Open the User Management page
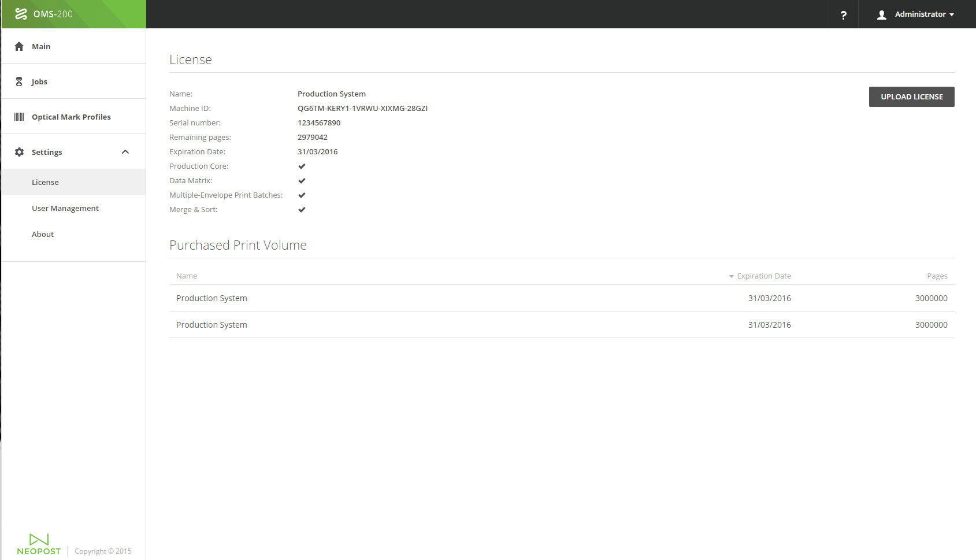This screenshot has width=976, height=560. 65,208
